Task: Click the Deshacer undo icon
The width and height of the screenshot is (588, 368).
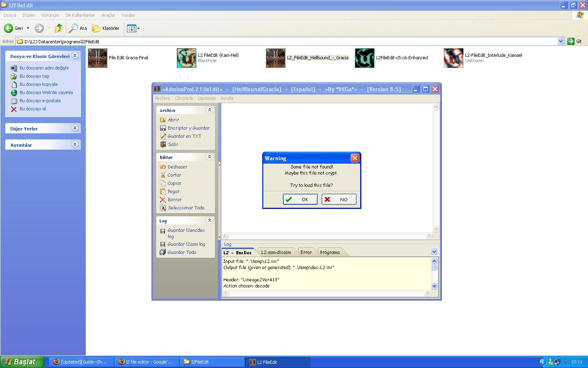Action: tap(163, 167)
